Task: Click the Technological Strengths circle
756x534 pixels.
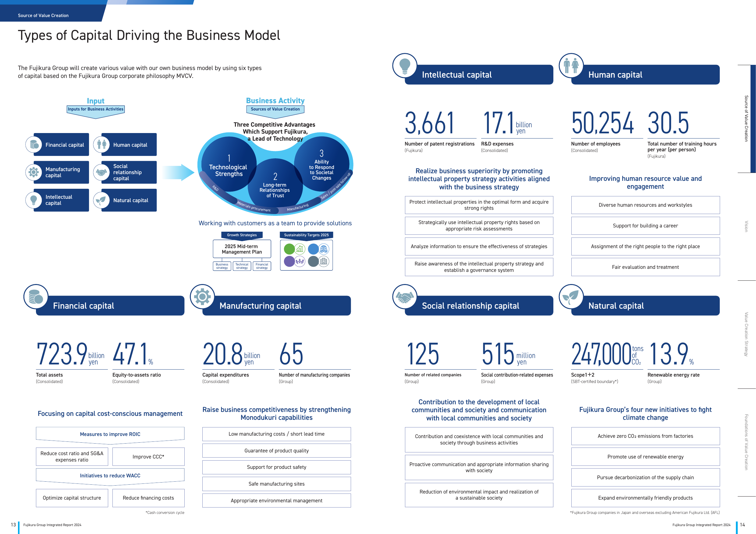Action: pos(229,164)
